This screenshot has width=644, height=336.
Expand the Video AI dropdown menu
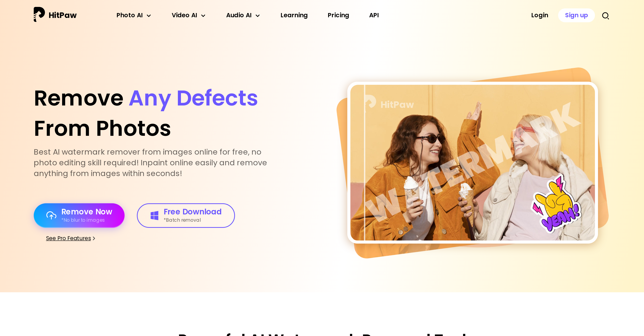188,15
